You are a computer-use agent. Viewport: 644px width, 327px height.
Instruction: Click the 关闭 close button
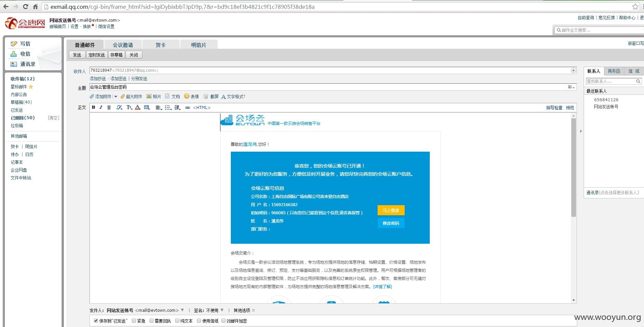pos(134,55)
